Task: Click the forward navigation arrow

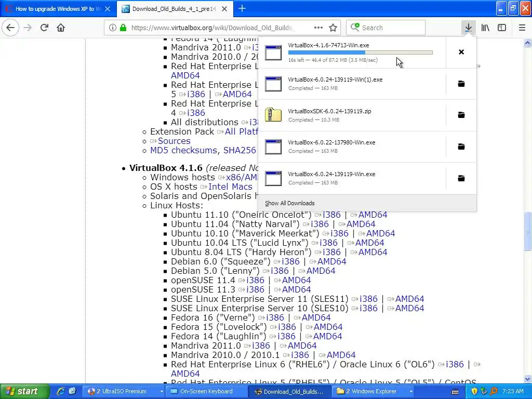Action: pos(28,28)
